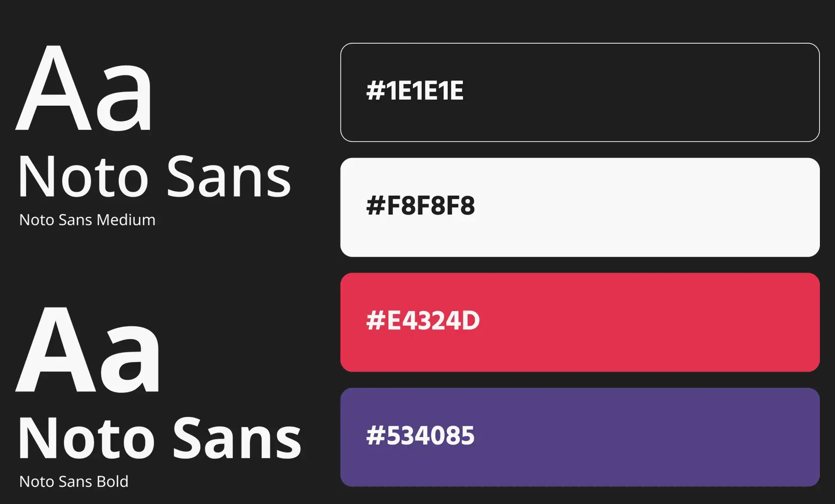
Task: Select the #E4324D hex code label
Action: coord(423,320)
